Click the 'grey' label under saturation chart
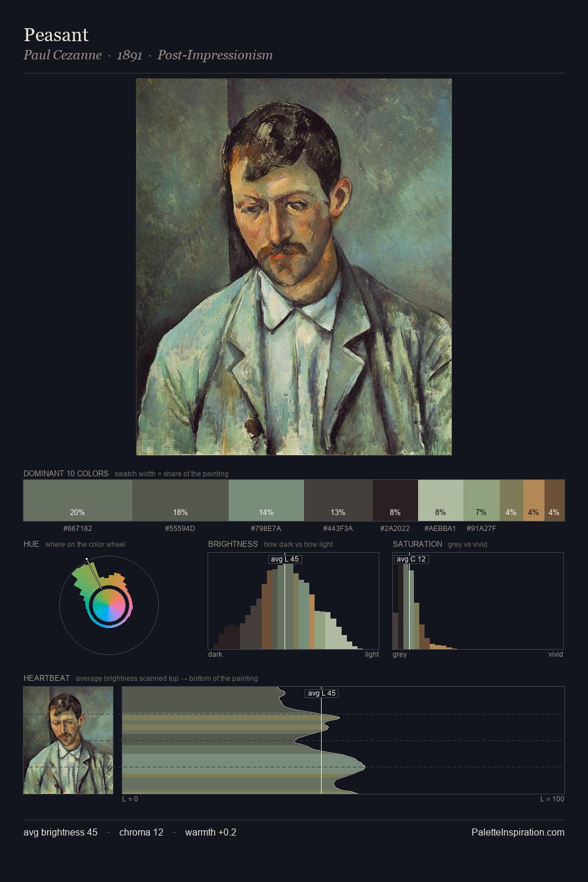The image size is (588, 882). pos(400,654)
